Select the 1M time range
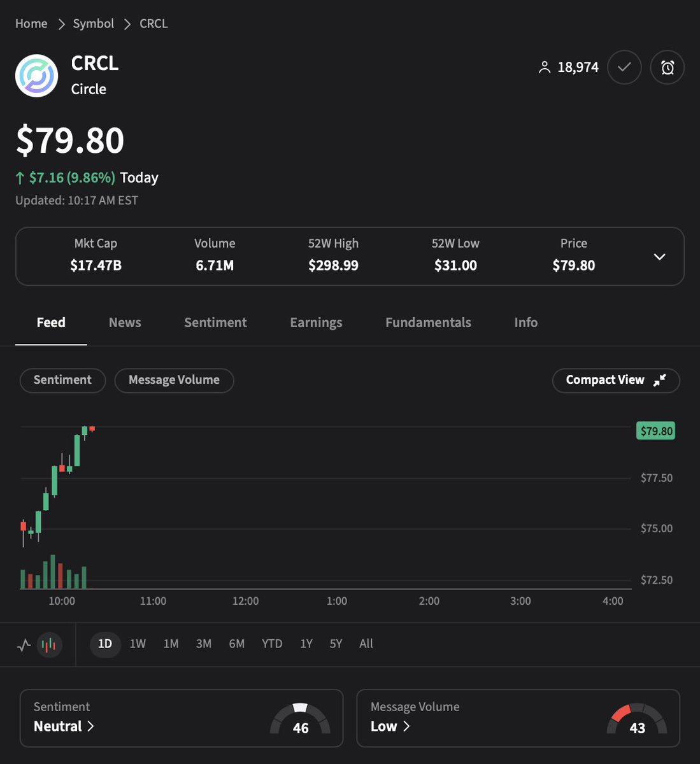This screenshot has height=764, width=700. tap(171, 644)
